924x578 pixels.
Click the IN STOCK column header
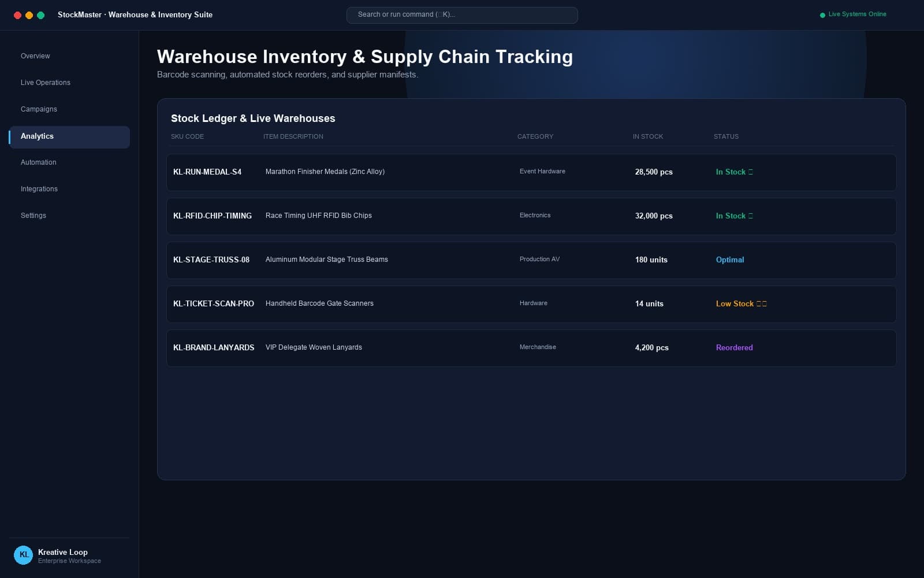[x=648, y=137]
